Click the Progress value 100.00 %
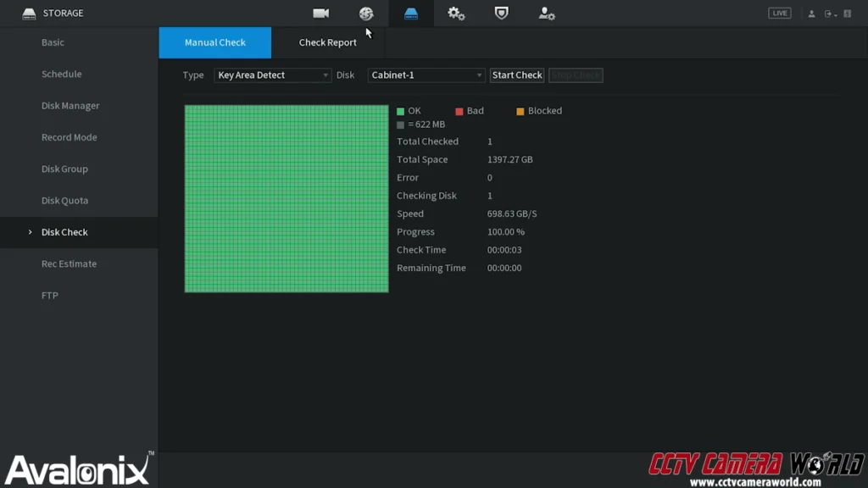This screenshot has height=488, width=868. (506, 232)
